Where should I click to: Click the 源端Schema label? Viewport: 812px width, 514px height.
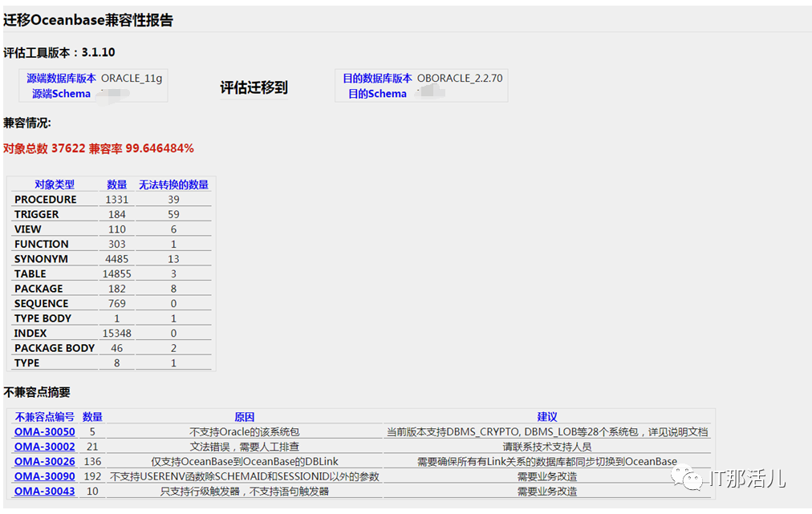(x=61, y=94)
